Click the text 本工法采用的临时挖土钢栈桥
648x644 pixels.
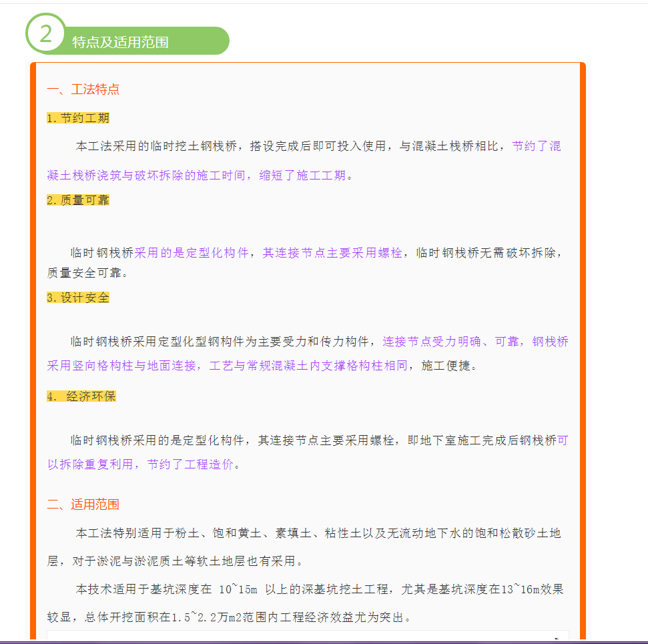[156, 146]
